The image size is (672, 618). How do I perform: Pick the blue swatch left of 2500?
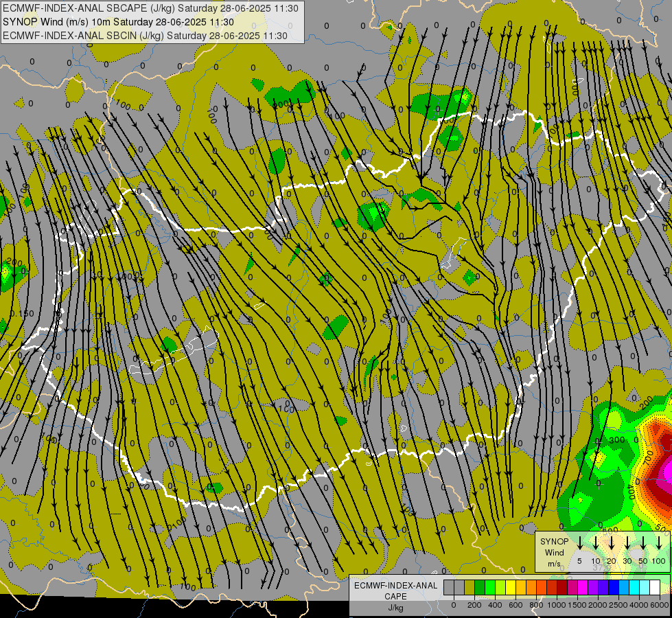(x=613, y=587)
